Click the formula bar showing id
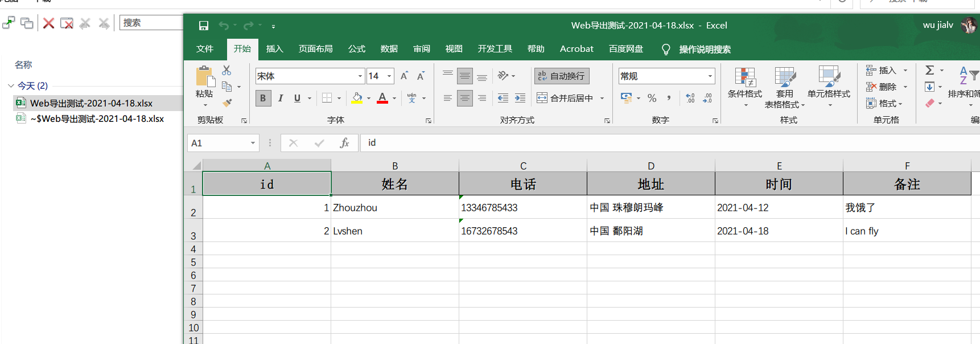 (x=670, y=143)
